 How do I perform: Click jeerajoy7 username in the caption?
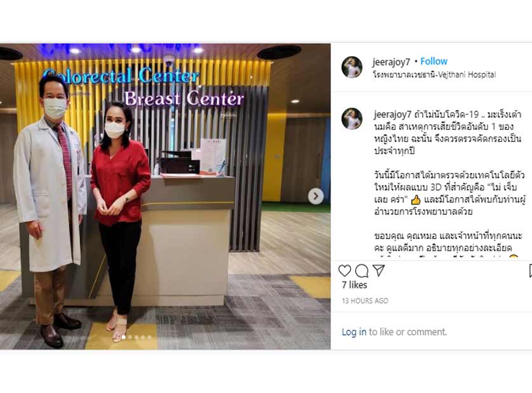coord(393,114)
